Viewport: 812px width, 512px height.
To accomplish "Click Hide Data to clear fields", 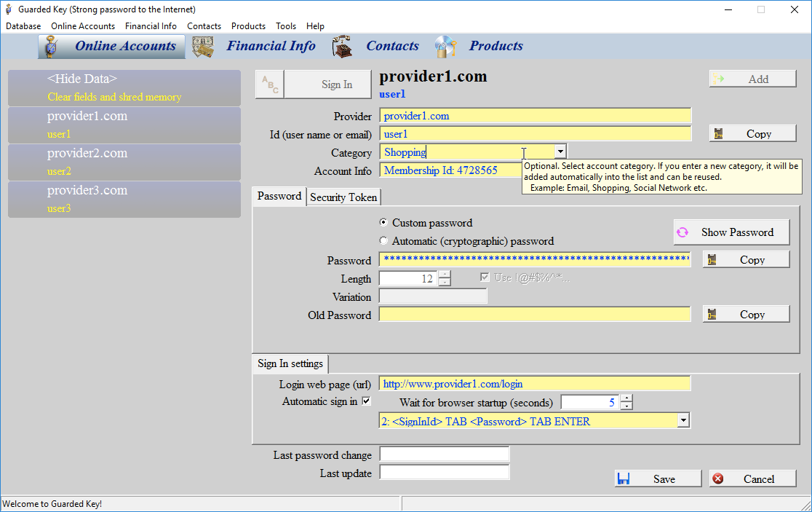I will [124, 88].
